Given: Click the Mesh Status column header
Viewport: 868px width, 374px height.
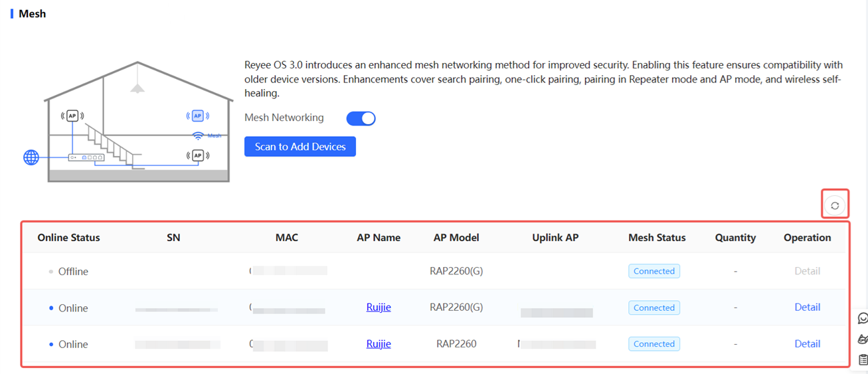Looking at the screenshot, I should (657, 238).
